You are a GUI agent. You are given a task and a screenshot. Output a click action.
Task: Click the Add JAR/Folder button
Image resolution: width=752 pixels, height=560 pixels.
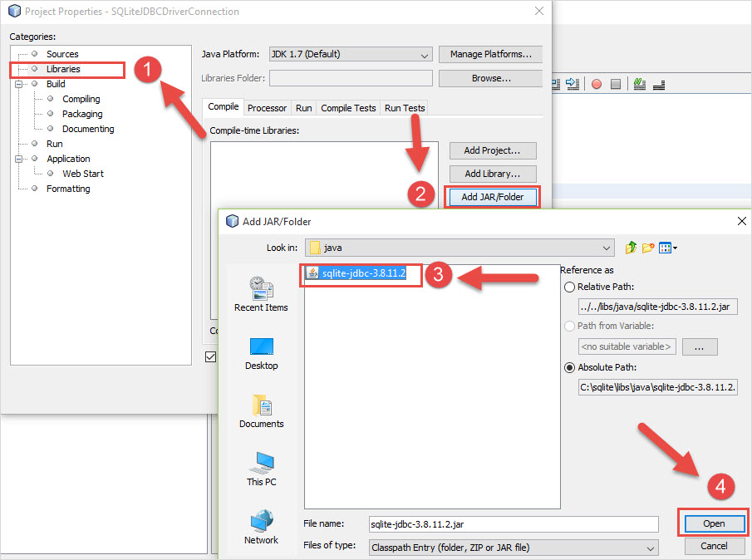493,197
